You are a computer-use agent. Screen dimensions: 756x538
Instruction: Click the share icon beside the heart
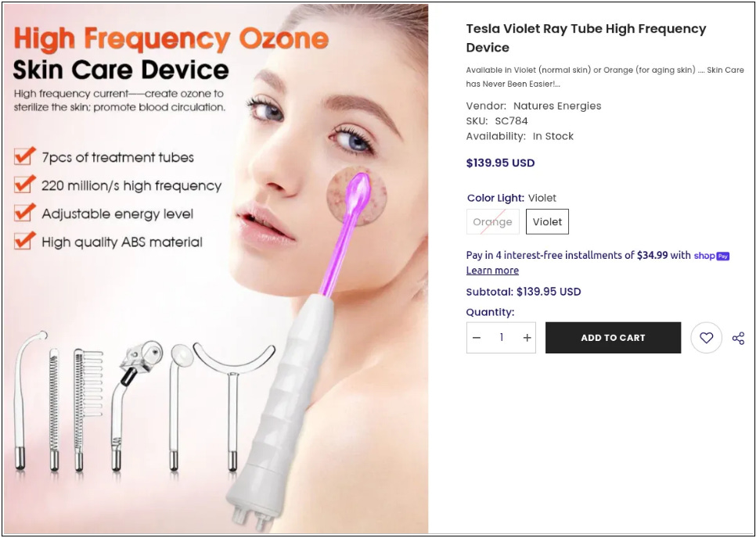click(738, 338)
